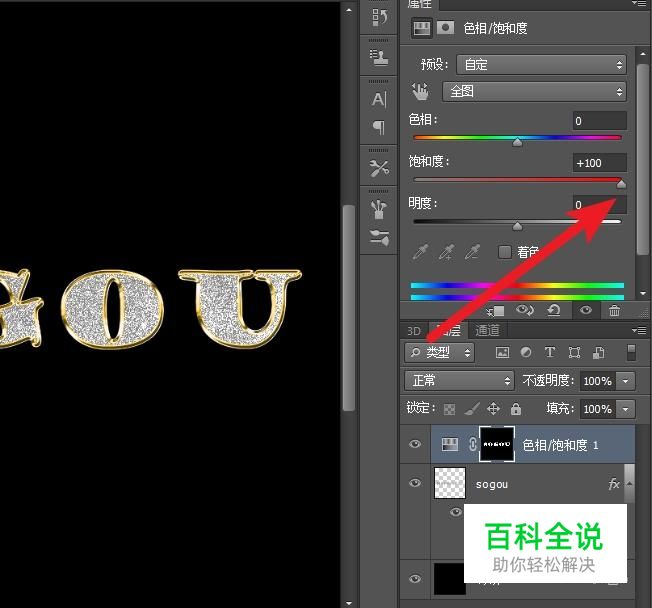Hide the sogou layer
The height and width of the screenshot is (608, 652).
pyautogui.click(x=415, y=483)
